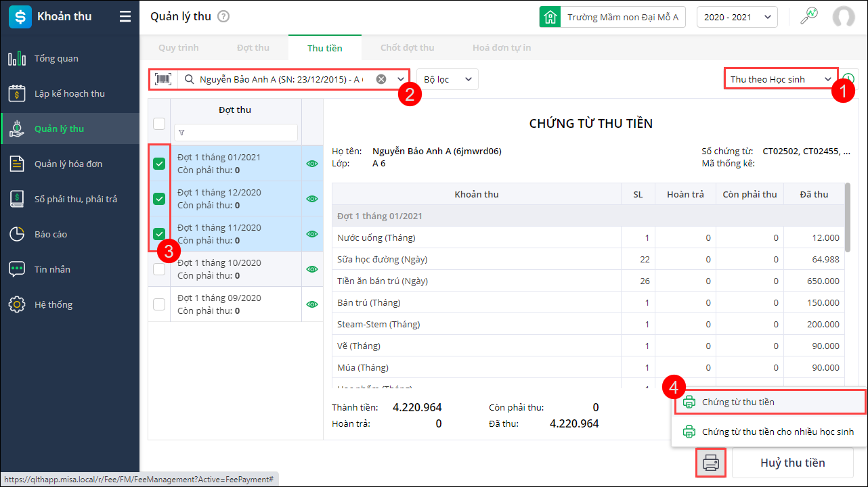
Task: Click the Khoản thu column header
Action: [x=477, y=194]
